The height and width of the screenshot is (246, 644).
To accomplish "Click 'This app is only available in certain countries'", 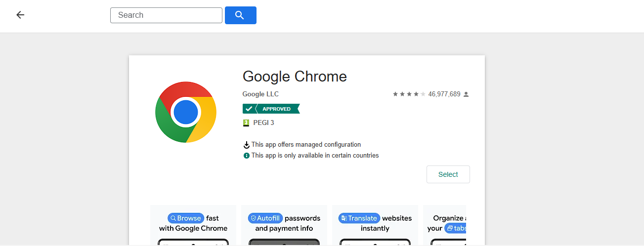I will point(315,156).
